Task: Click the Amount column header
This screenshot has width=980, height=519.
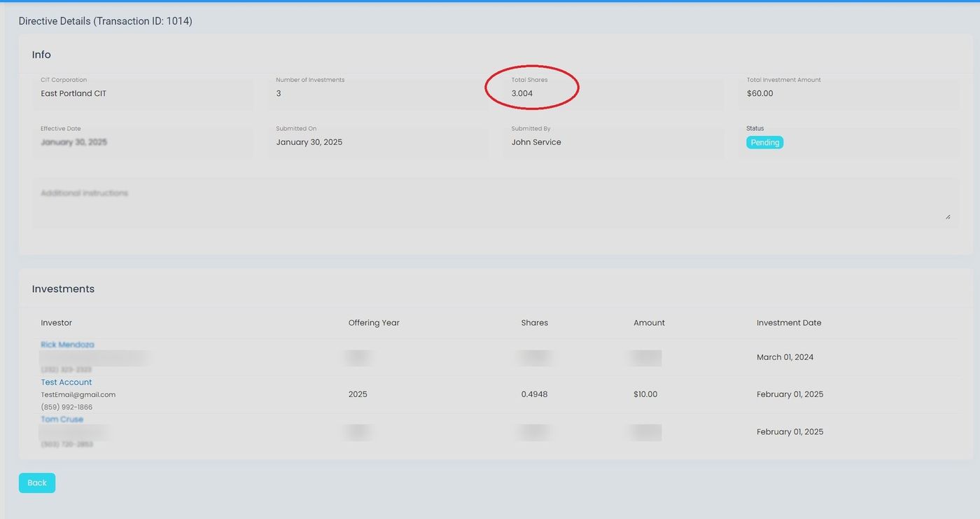Action: (649, 323)
